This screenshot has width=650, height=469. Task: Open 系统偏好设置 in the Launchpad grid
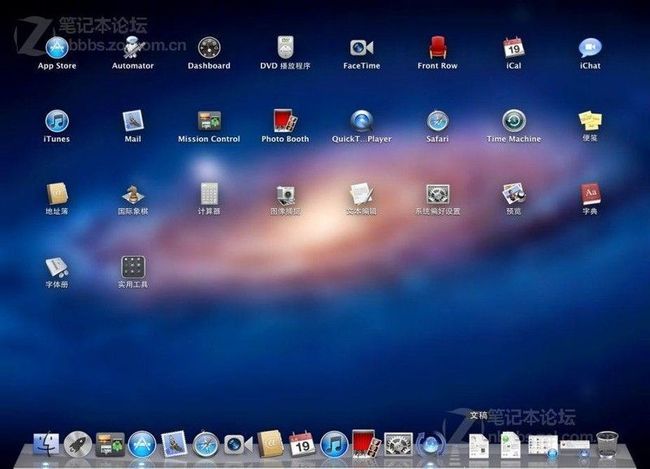pos(437,194)
